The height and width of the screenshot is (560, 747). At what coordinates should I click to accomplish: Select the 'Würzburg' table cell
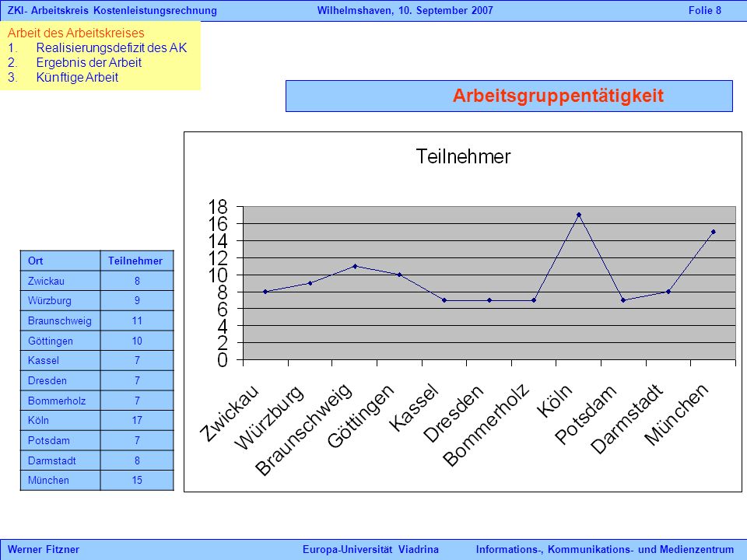60,300
